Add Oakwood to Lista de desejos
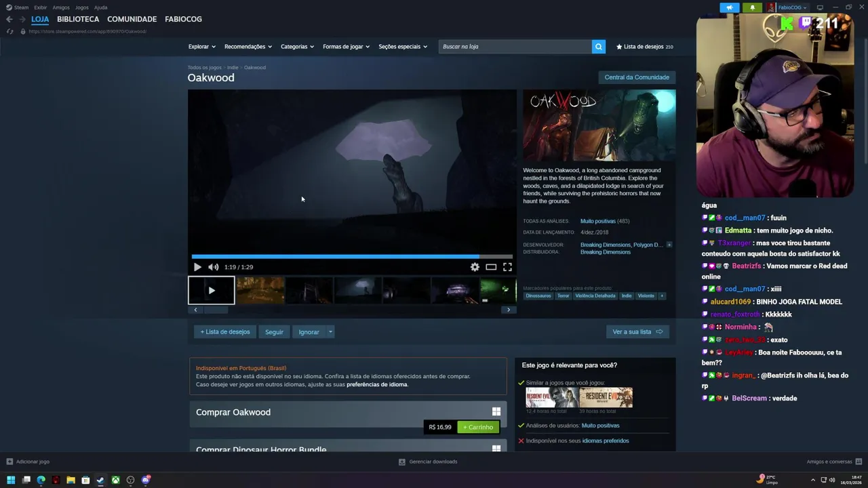Viewport: 868px width, 488px height. [225, 332]
